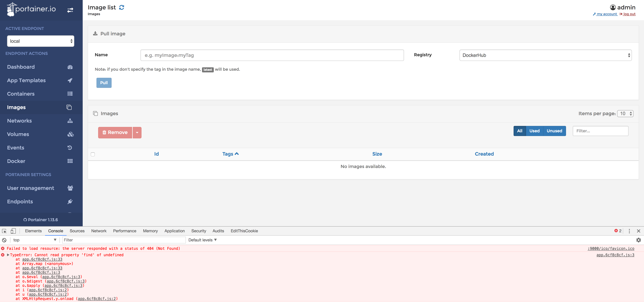Open the Security tab
Viewport: 644px width, 303px height.
(199, 231)
